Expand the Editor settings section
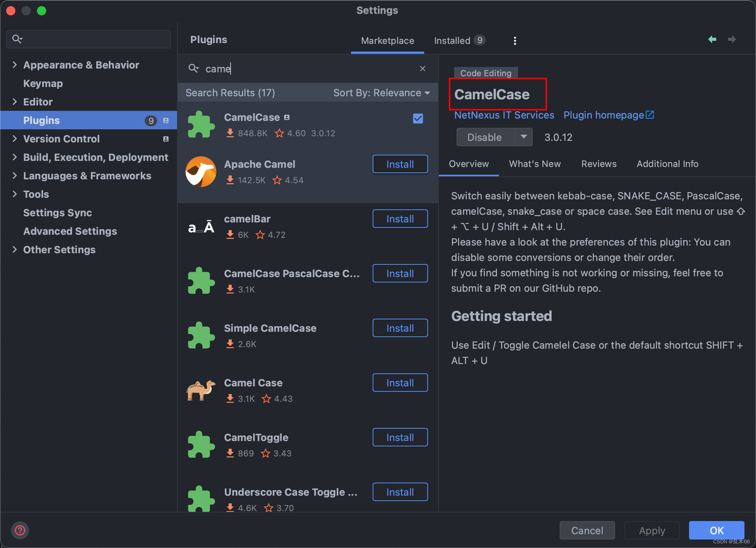 (x=15, y=102)
